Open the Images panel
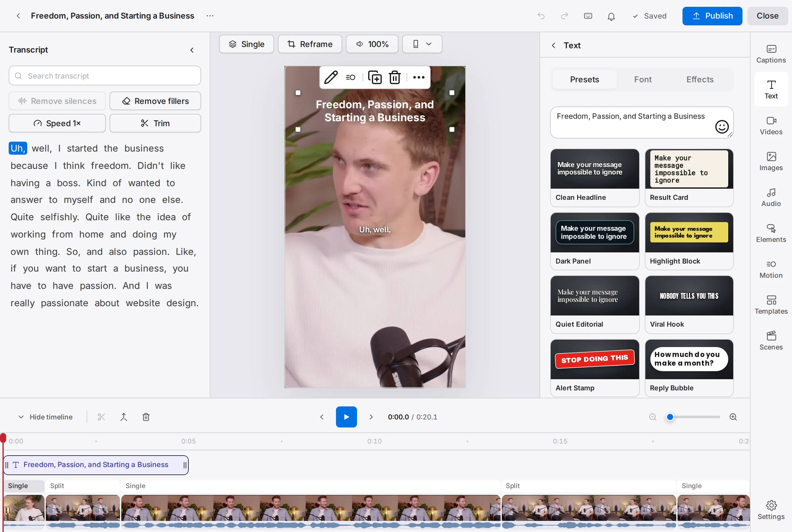The height and width of the screenshot is (532, 792). click(771, 162)
